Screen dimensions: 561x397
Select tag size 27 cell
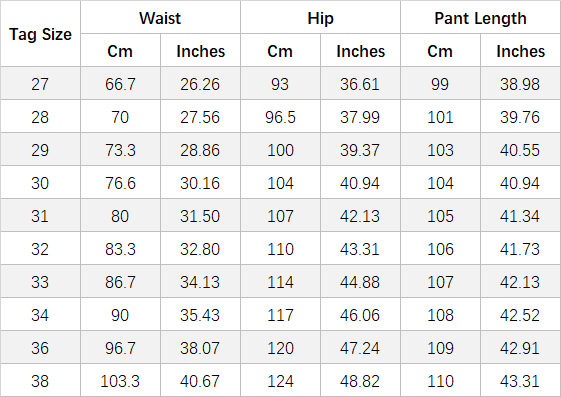(40, 84)
